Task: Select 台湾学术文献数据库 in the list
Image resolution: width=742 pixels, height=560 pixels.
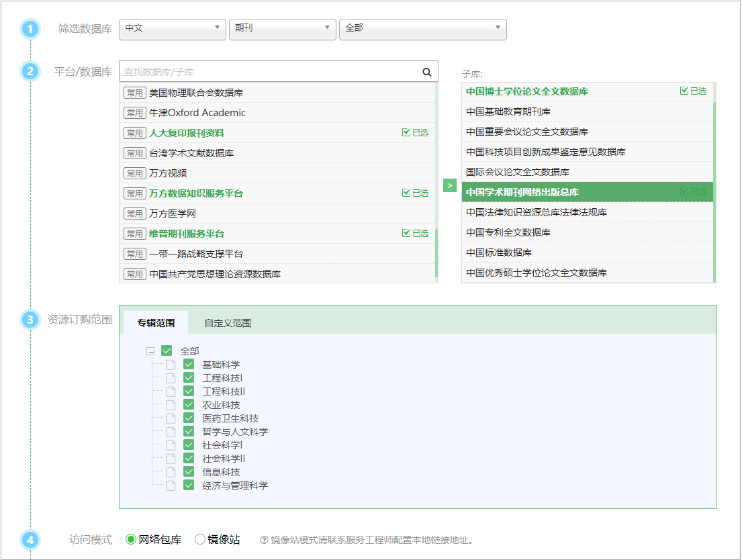Action: [x=277, y=153]
